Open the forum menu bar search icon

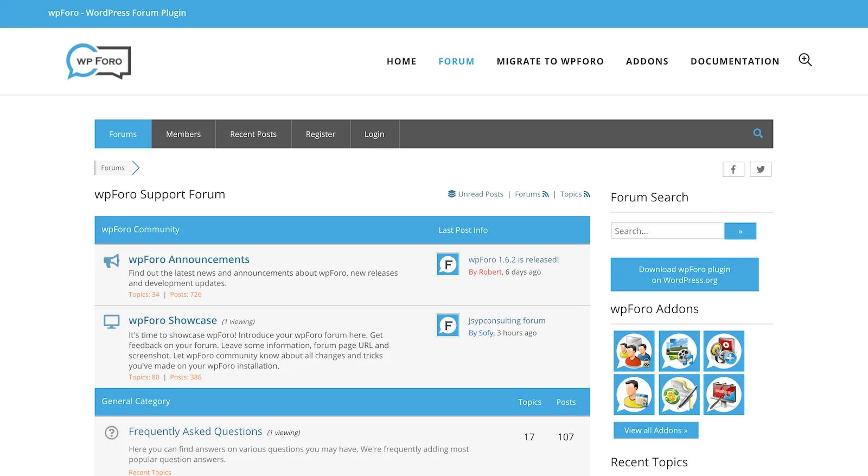(x=758, y=134)
